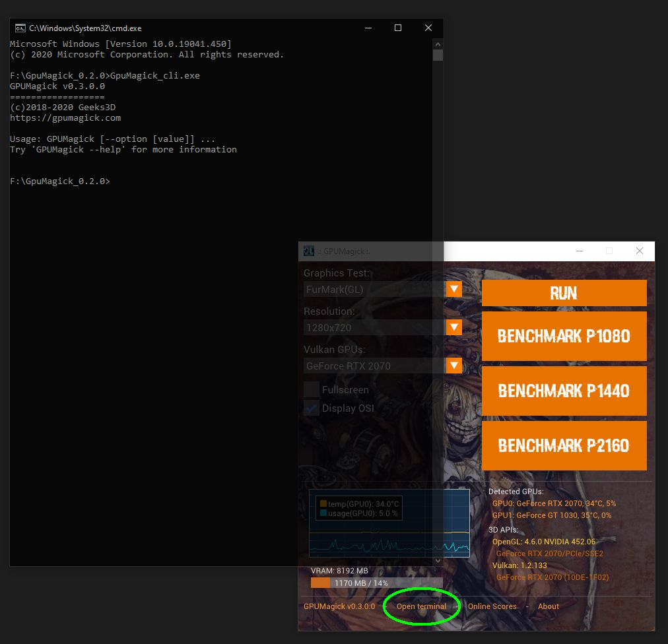Click the cmd scrollbar up arrow

coord(438,44)
